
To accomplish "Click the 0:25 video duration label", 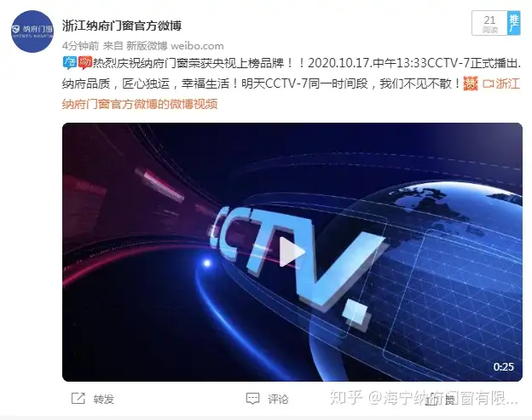I will click(x=504, y=367).
